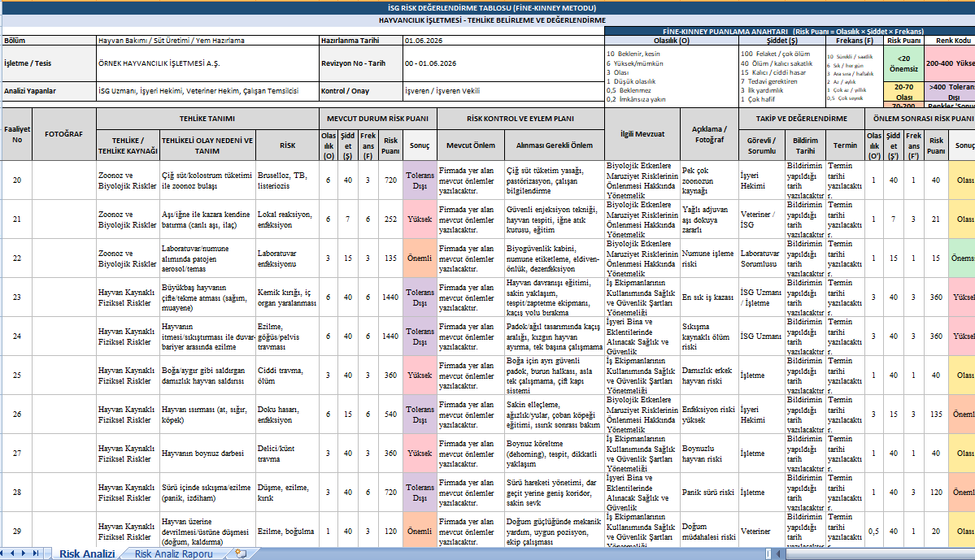Click the orange 'Önemli' Sonuç cell in row 22

420,258
